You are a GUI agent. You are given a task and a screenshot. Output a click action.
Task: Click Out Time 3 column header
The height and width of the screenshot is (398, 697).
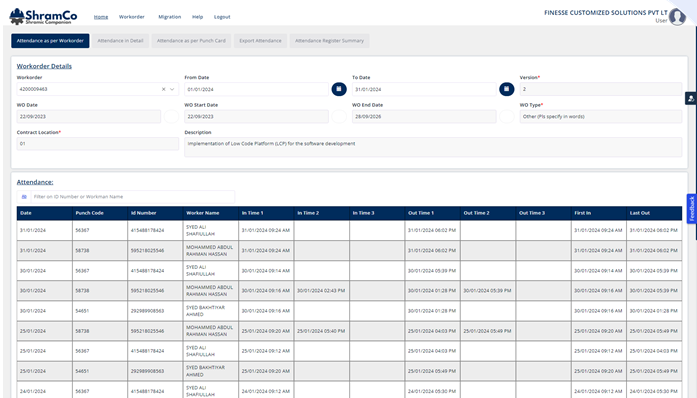coord(543,213)
